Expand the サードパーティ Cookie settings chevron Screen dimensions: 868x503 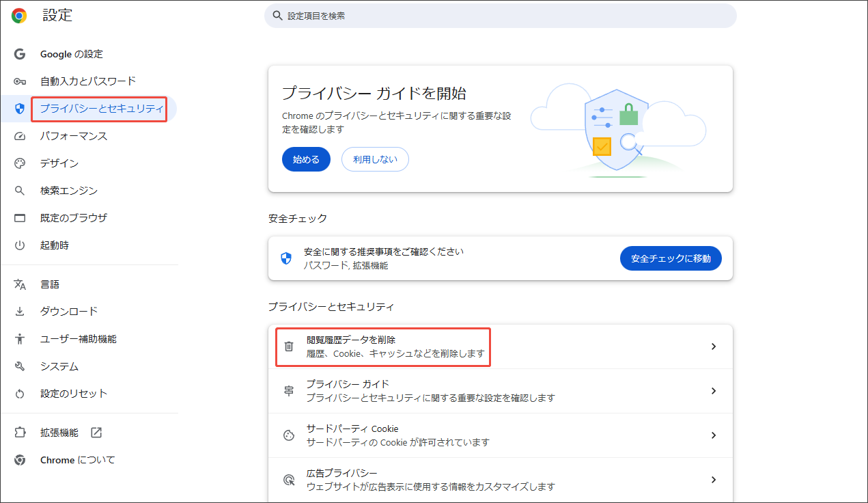(x=714, y=435)
